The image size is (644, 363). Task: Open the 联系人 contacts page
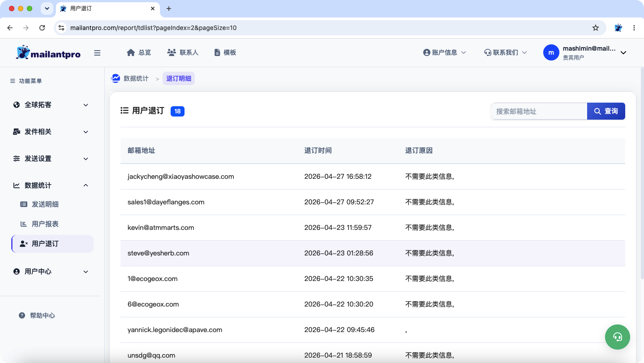(183, 52)
